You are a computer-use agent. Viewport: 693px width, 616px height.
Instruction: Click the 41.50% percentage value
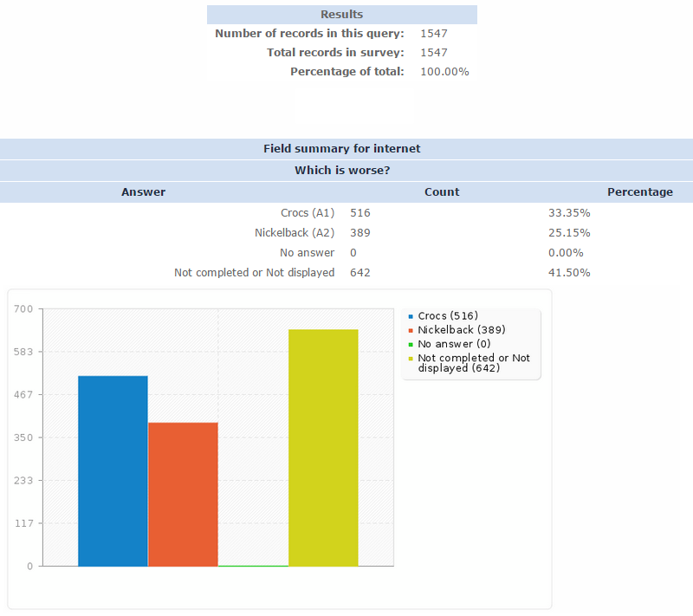tap(571, 272)
